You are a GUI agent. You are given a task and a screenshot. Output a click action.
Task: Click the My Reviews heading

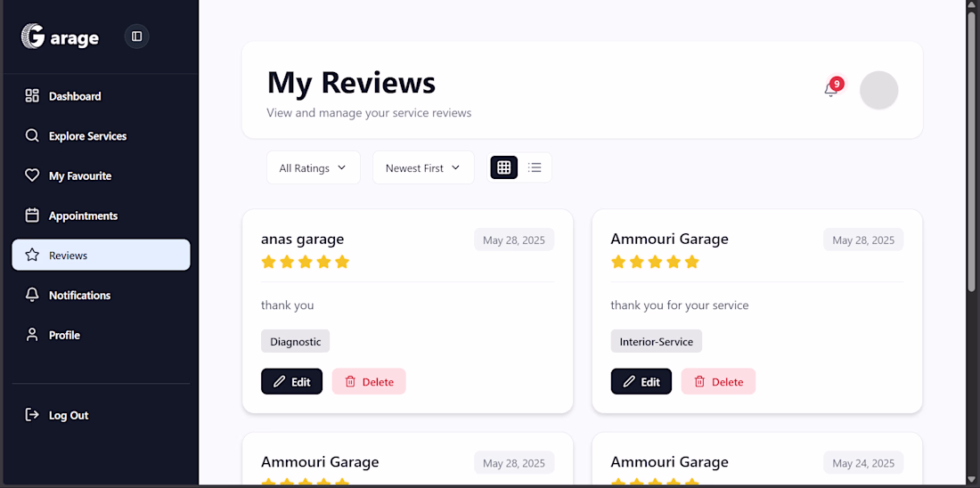tap(351, 83)
